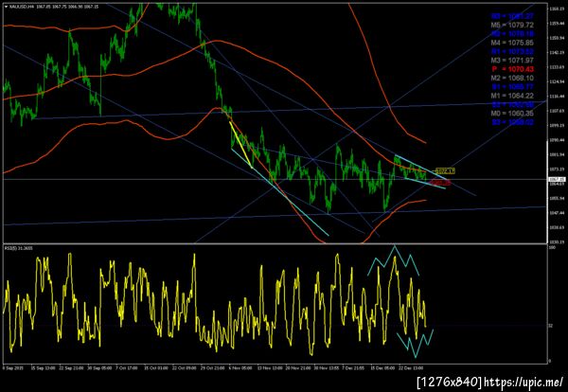Click the M1 = 1064.22 pivot label
This screenshot has height=392, width=568.
click(512, 96)
